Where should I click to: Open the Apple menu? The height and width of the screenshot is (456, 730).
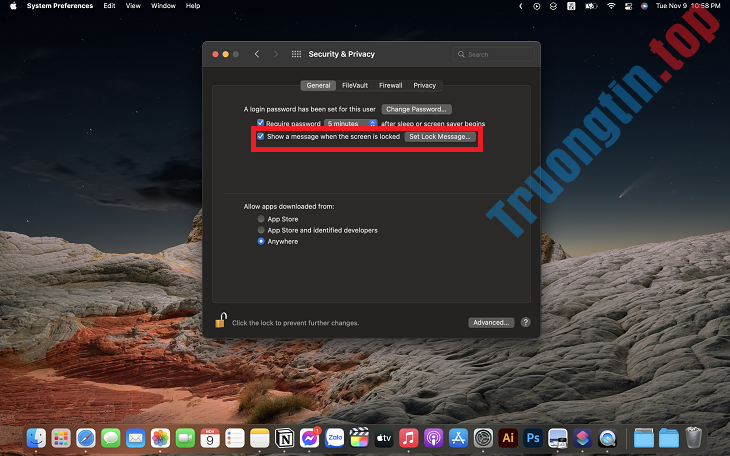(x=13, y=6)
